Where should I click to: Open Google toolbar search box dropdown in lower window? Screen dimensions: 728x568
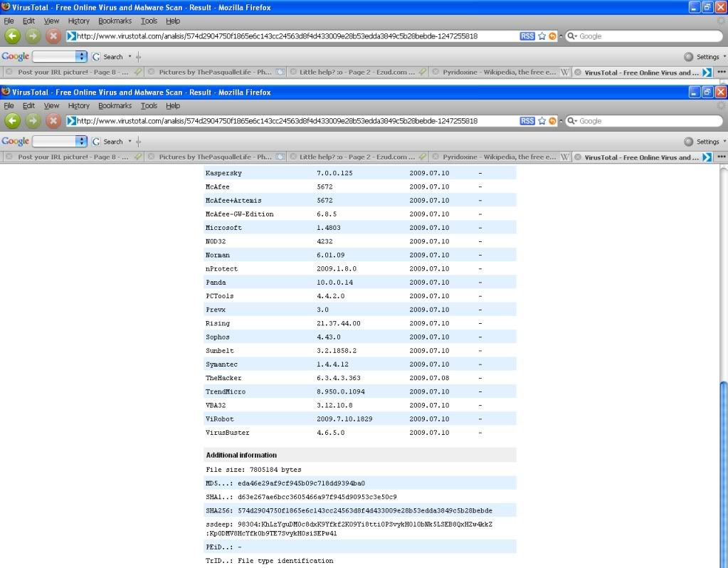tap(80, 141)
